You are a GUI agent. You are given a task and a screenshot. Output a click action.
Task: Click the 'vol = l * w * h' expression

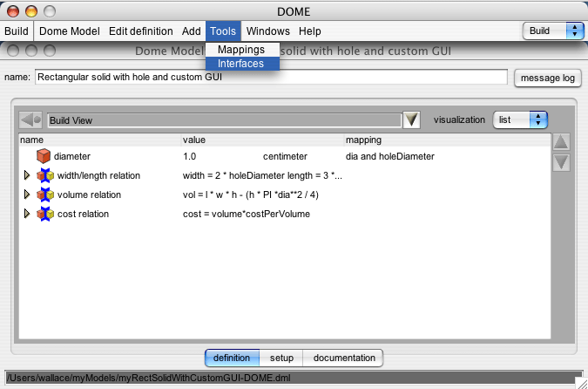pos(251,194)
